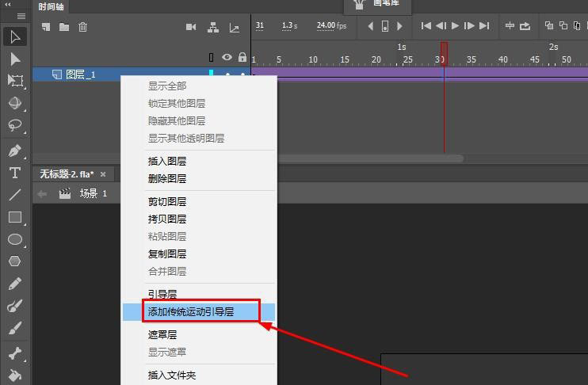
Task: Go to first frame
Action: tap(426, 26)
